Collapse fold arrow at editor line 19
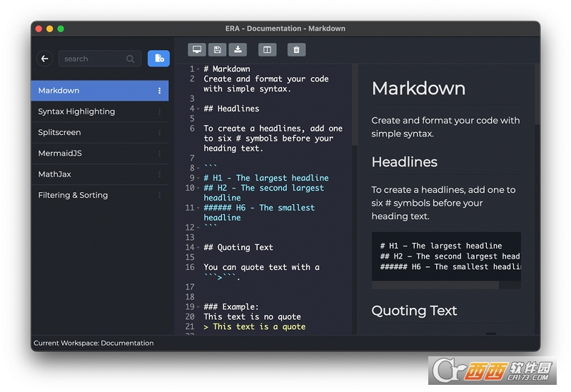The image size is (571, 392). (x=198, y=307)
